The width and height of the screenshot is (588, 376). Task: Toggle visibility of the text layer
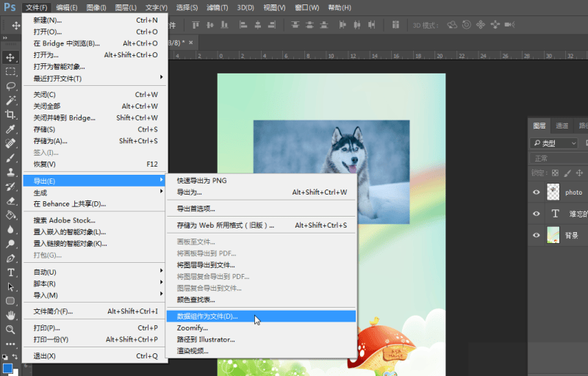(x=537, y=214)
